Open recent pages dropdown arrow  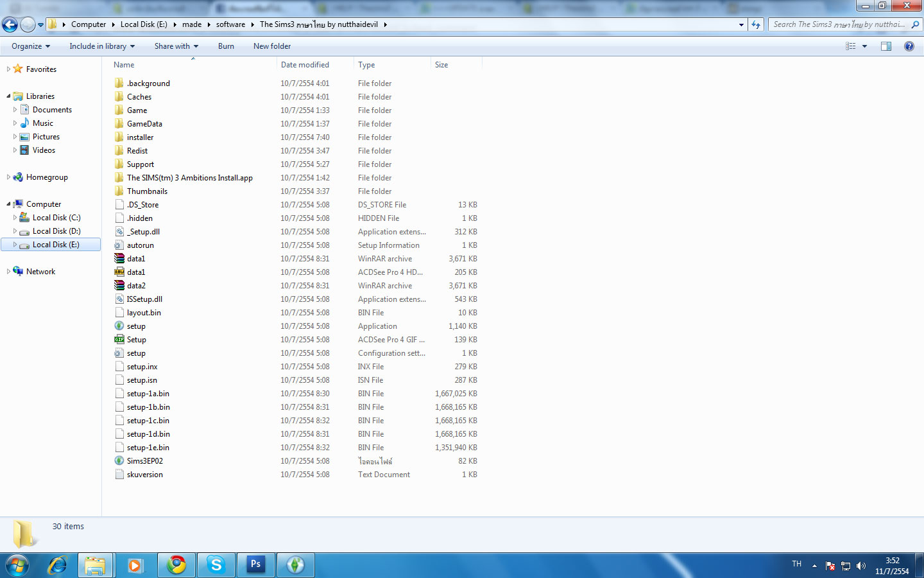click(x=40, y=25)
